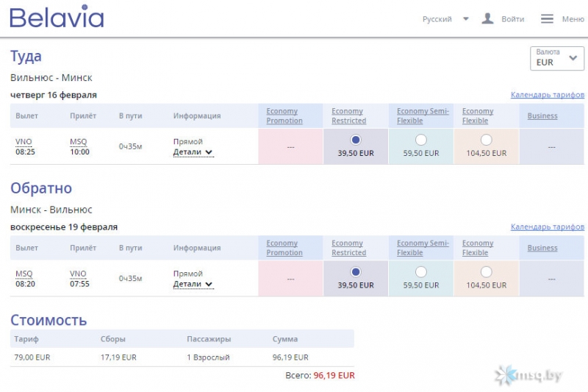Click the 17,19 EUR fees value

[x=118, y=357]
